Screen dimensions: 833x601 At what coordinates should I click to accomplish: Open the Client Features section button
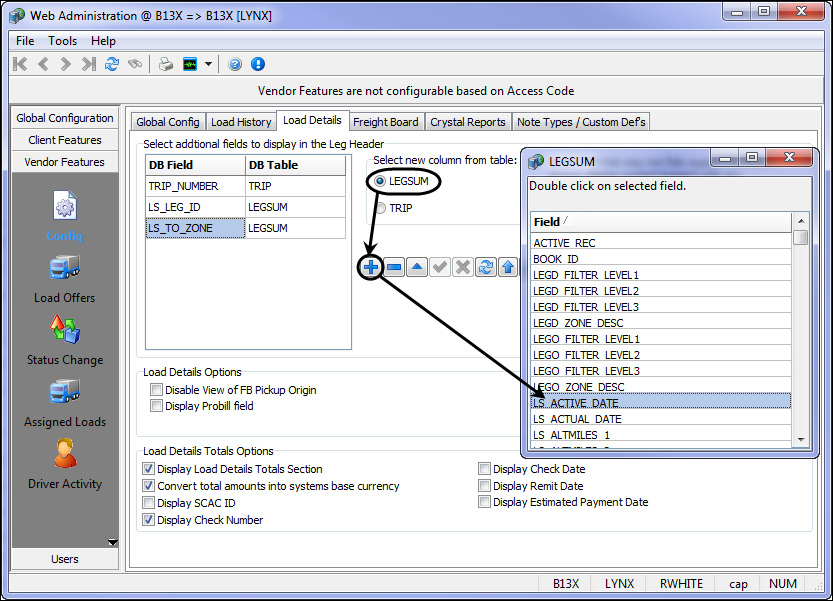tap(65, 140)
